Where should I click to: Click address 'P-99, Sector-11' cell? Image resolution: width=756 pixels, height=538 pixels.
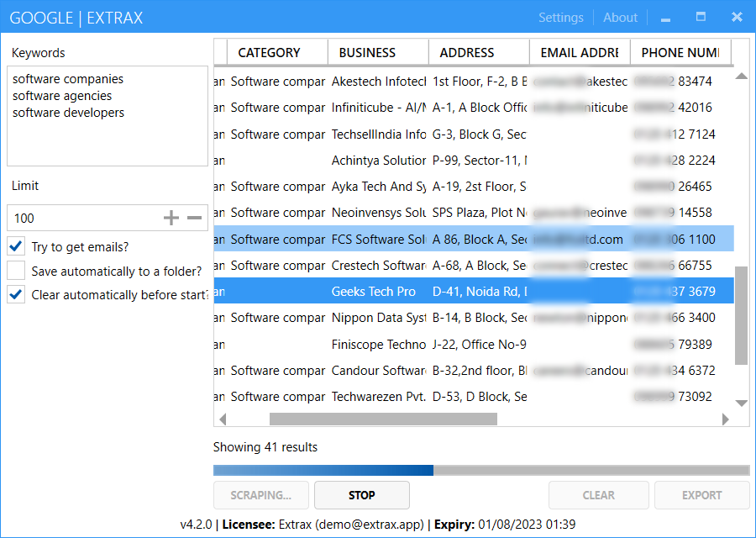pyautogui.click(x=480, y=160)
